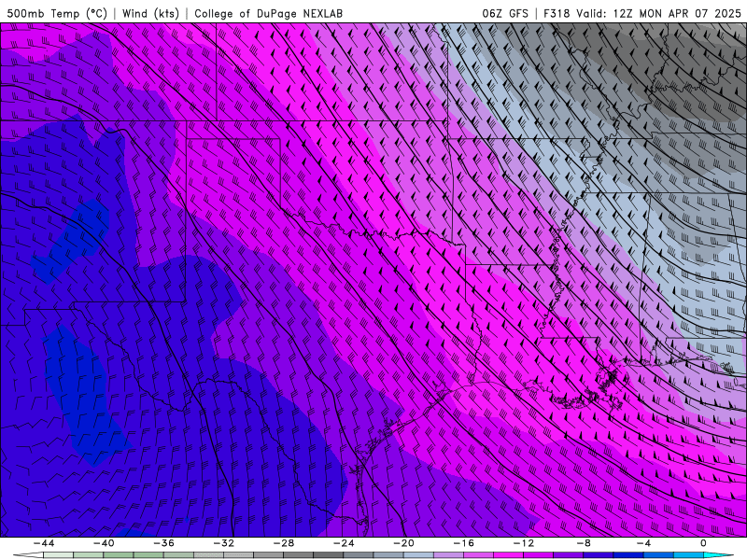Click the -40 legend value
747x560 pixels.
pos(104,543)
